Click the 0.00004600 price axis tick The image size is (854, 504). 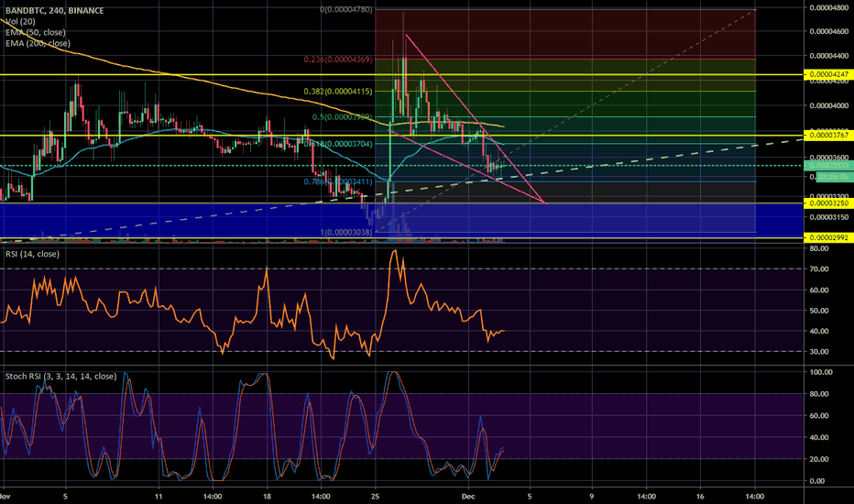click(829, 31)
